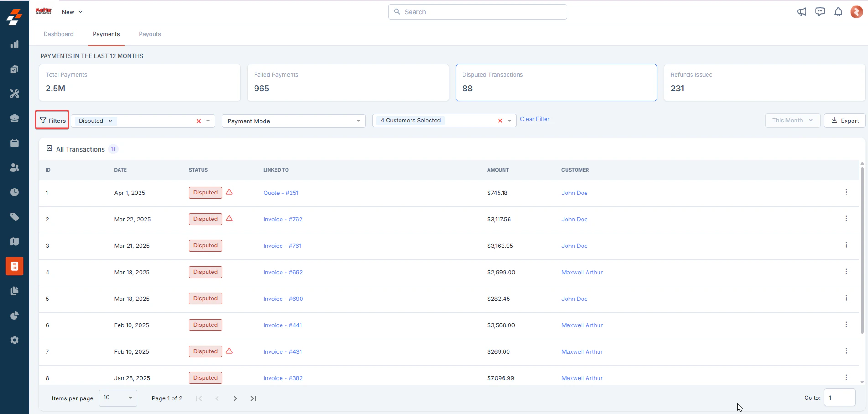Clear the customers selection red X
The image size is (868, 414).
(x=500, y=121)
